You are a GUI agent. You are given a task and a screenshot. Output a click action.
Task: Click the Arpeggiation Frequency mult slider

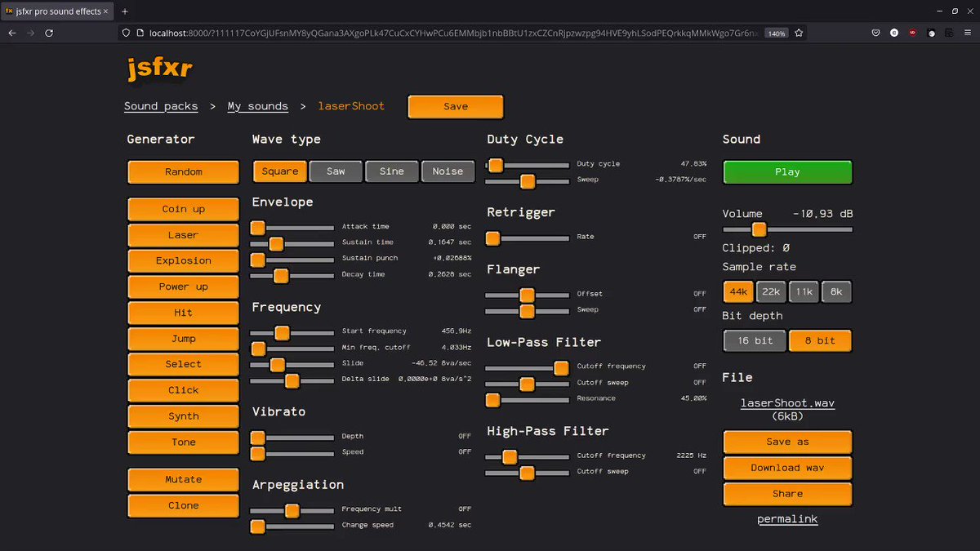click(292, 511)
